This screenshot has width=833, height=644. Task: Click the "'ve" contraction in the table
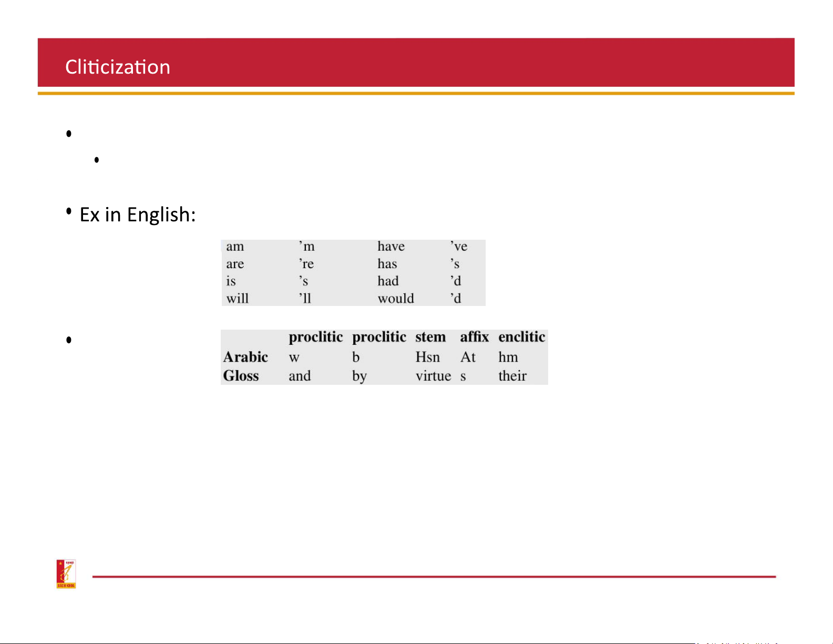click(459, 247)
